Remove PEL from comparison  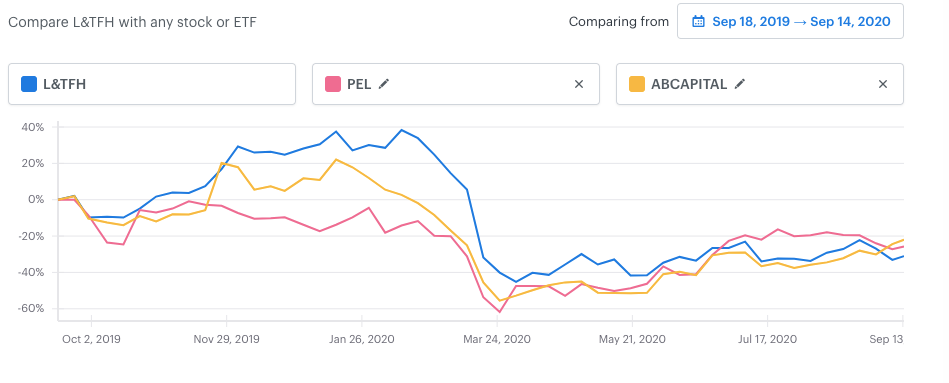pos(579,84)
